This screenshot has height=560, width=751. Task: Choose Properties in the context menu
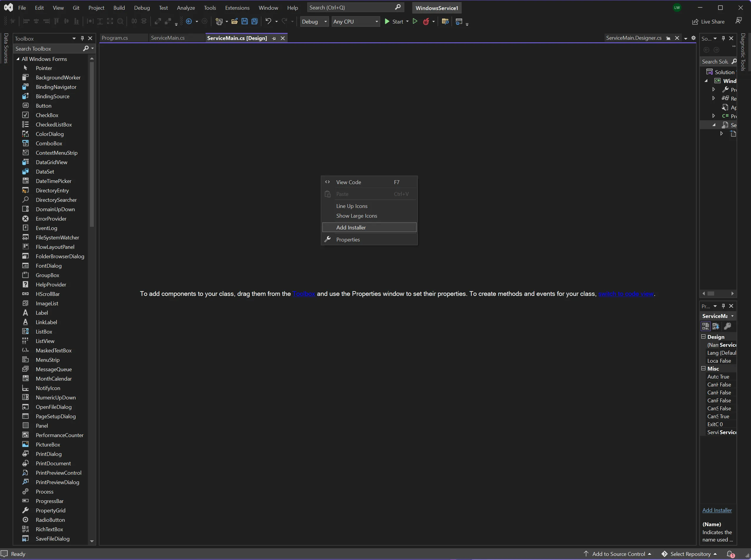369,239
